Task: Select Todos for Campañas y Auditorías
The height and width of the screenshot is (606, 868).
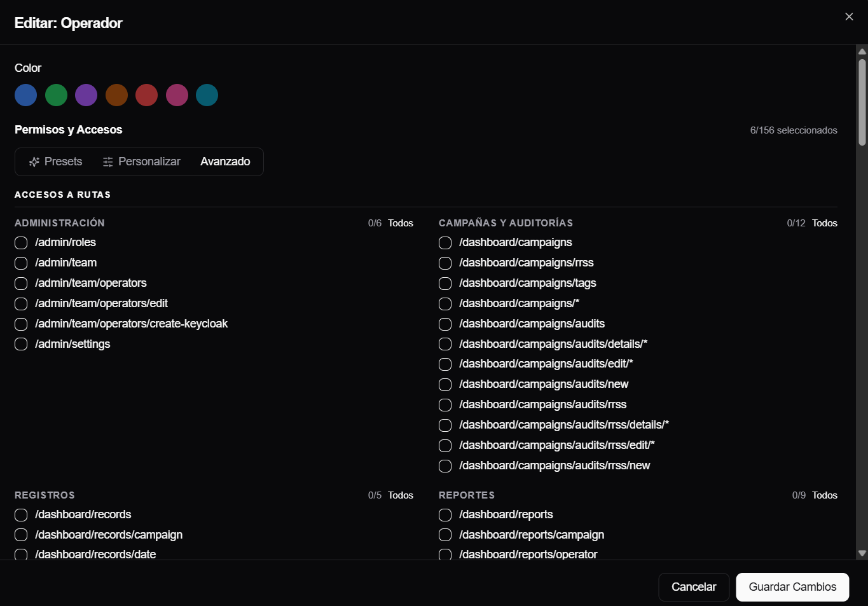Action: pyautogui.click(x=825, y=223)
